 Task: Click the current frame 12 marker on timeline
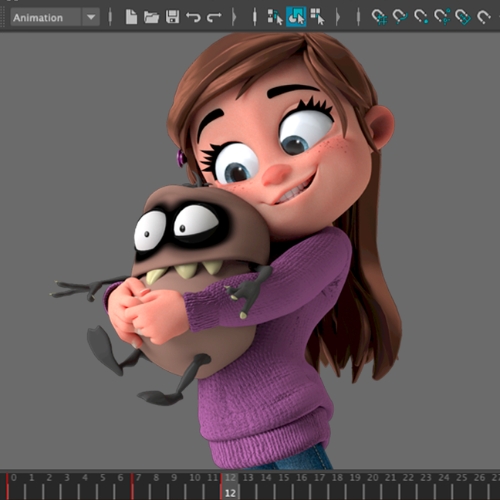[230, 493]
